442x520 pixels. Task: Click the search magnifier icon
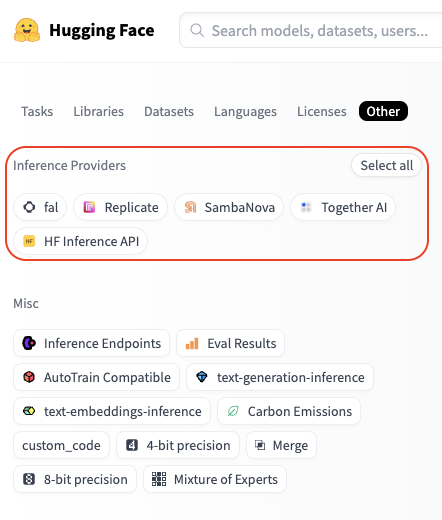[x=197, y=30]
